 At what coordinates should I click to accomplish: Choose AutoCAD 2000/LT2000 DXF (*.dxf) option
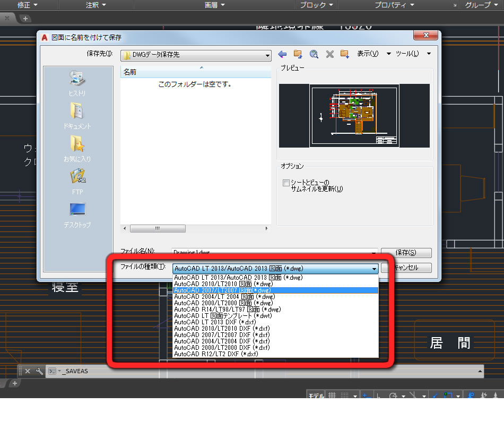point(275,348)
